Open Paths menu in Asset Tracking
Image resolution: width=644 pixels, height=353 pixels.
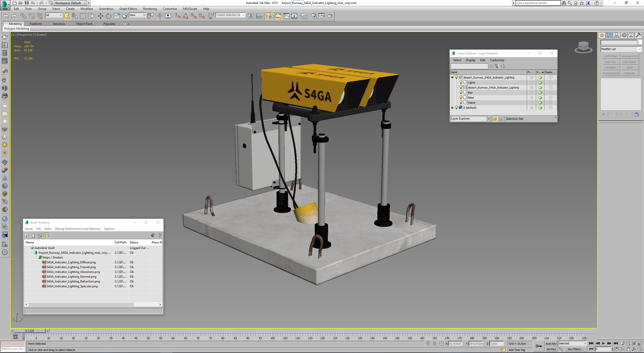48,229
